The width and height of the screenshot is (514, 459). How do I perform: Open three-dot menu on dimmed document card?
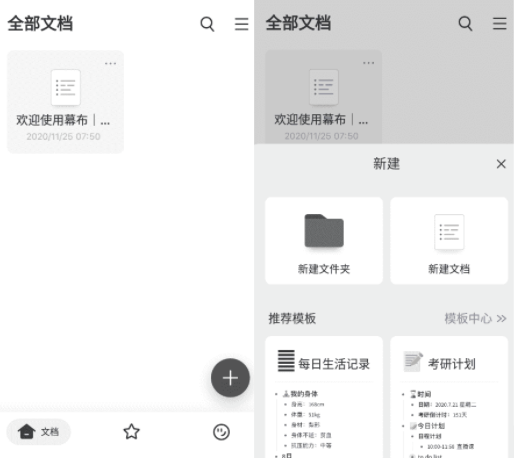(x=368, y=63)
